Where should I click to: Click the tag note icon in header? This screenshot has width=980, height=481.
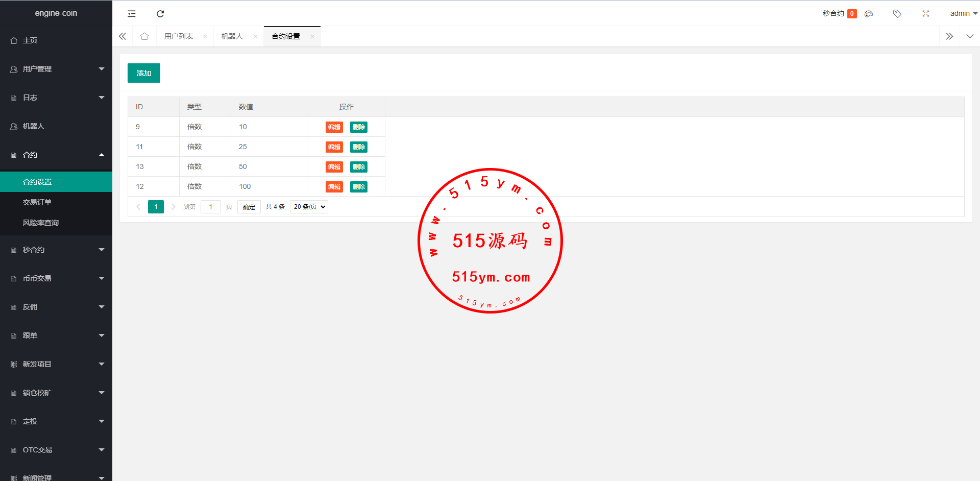point(897,14)
